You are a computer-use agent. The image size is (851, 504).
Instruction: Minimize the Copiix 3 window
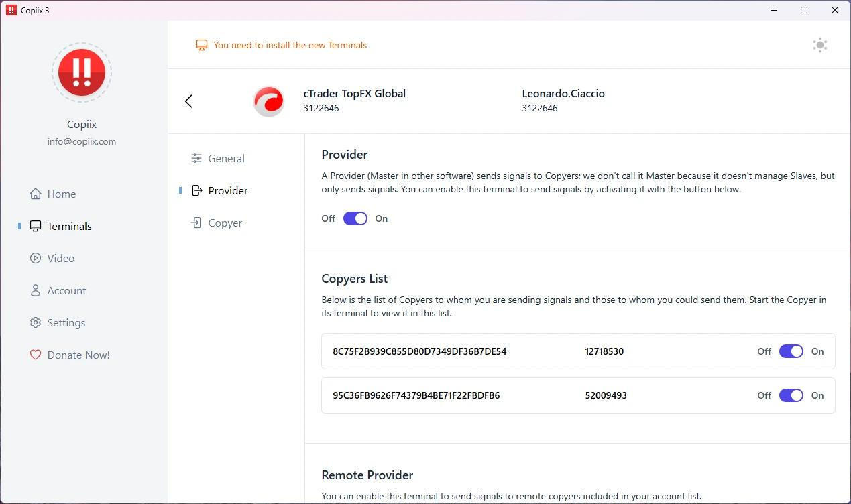pos(775,10)
